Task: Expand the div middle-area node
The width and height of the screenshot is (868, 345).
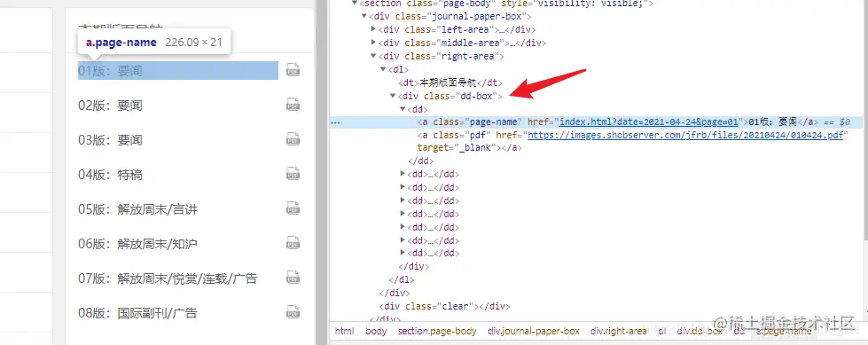Action: point(373,43)
